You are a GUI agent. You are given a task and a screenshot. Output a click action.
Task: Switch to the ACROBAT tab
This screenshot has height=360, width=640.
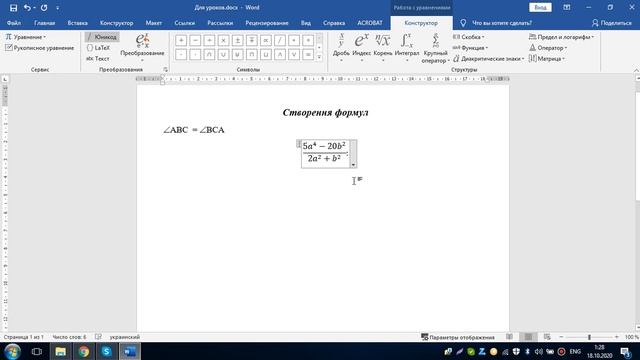pos(370,23)
